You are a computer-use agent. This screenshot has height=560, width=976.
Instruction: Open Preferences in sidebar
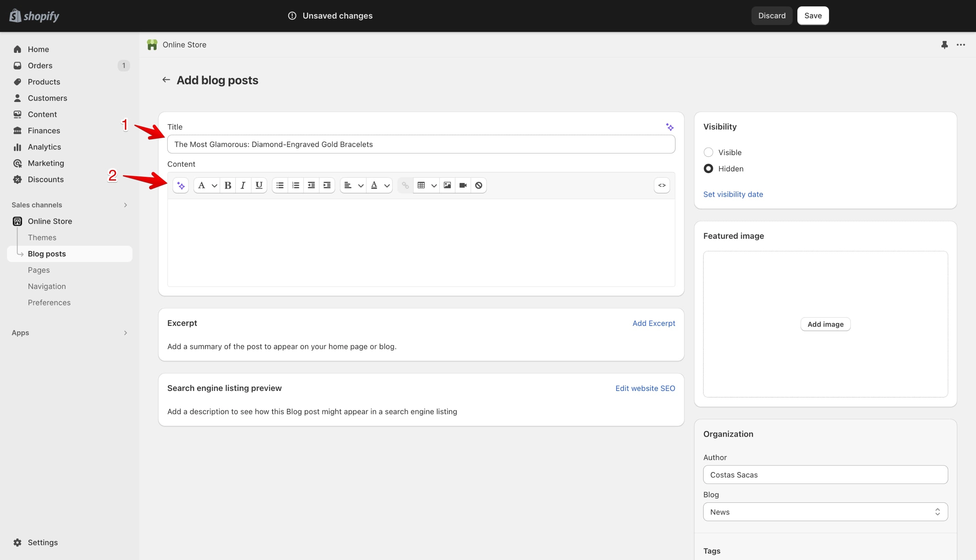[49, 303]
